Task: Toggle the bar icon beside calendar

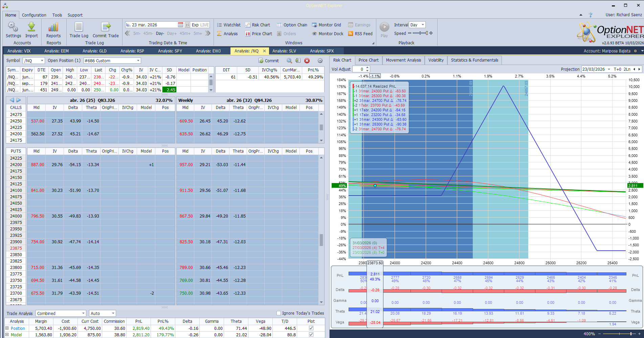Action: click(x=187, y=25)
